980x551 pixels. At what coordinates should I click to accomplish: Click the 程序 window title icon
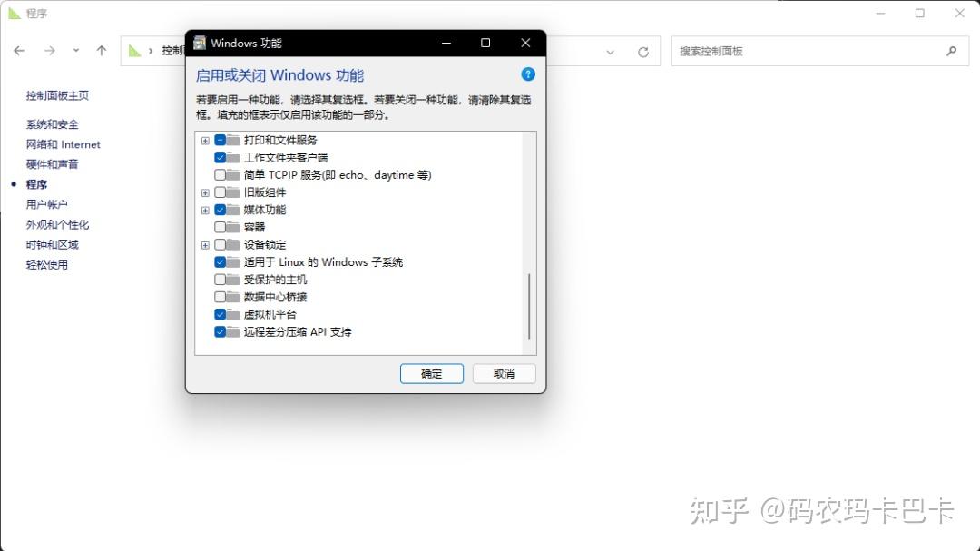(15, 13)
